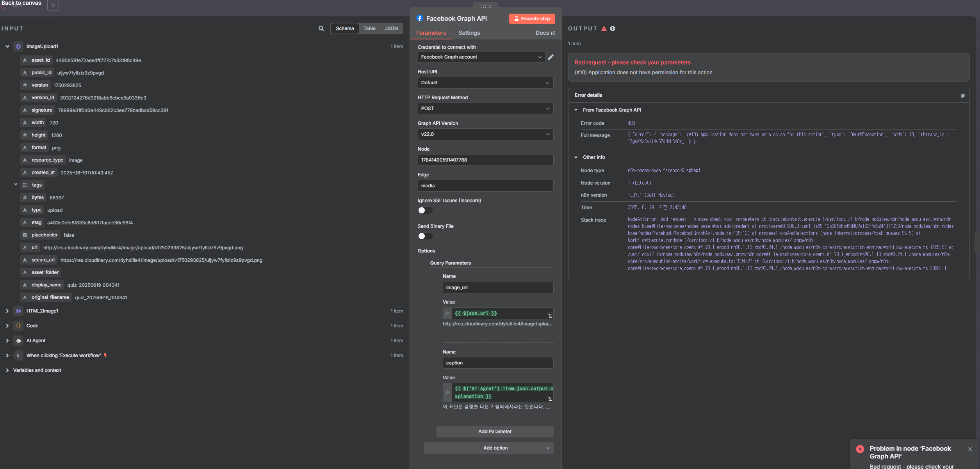
Task: Click the image_url name input field
Action: (498, 288)
